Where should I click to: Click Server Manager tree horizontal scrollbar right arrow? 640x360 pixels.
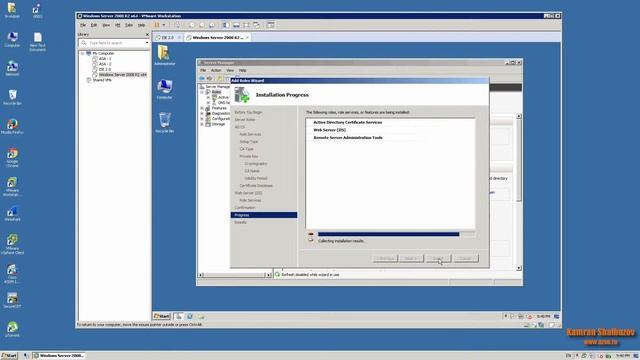pos(268,275)
